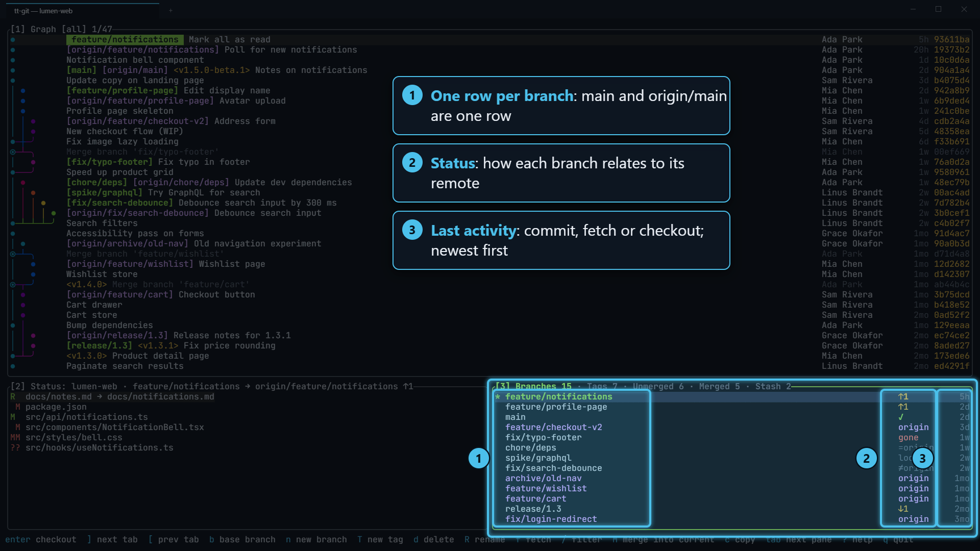Select the main branch in Branches list
The width and height of the screenshot is (980, 551).
[732, 417]
